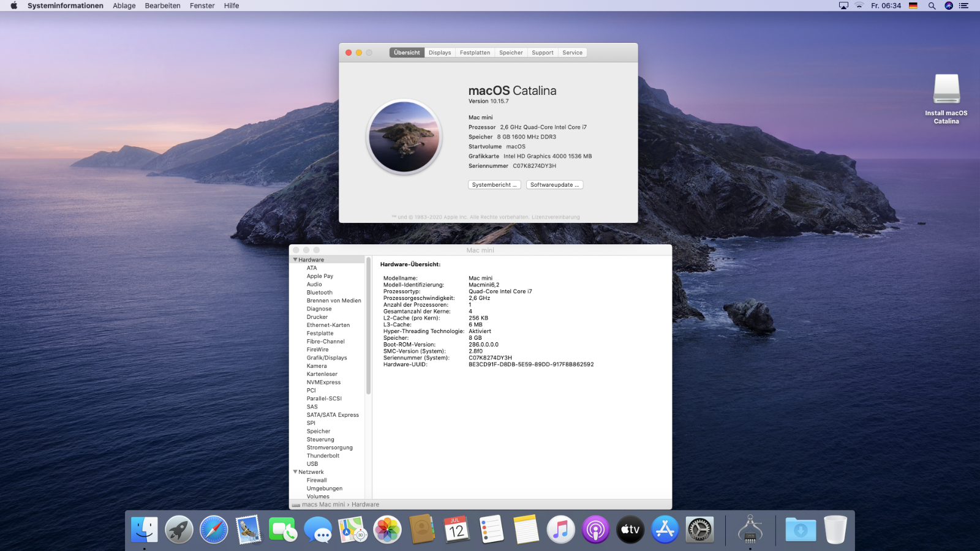The image size is (980, 551).
Task: Open System Preferences gear in the Dock
Action: (699, 530)
